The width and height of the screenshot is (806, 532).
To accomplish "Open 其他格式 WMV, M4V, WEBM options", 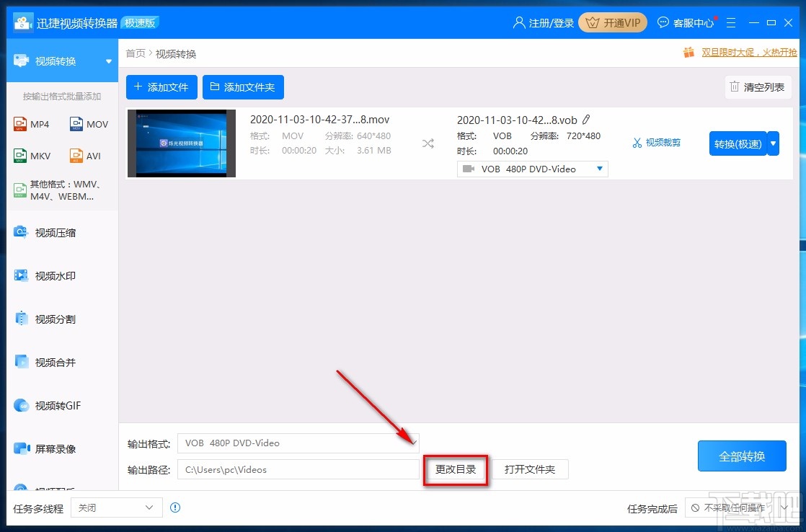I will point(58,190).
